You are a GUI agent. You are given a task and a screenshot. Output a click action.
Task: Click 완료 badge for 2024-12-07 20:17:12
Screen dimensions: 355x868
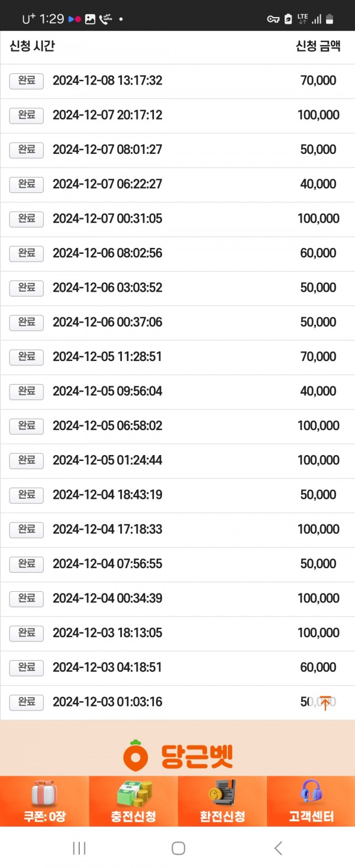[x=27, y=115]
